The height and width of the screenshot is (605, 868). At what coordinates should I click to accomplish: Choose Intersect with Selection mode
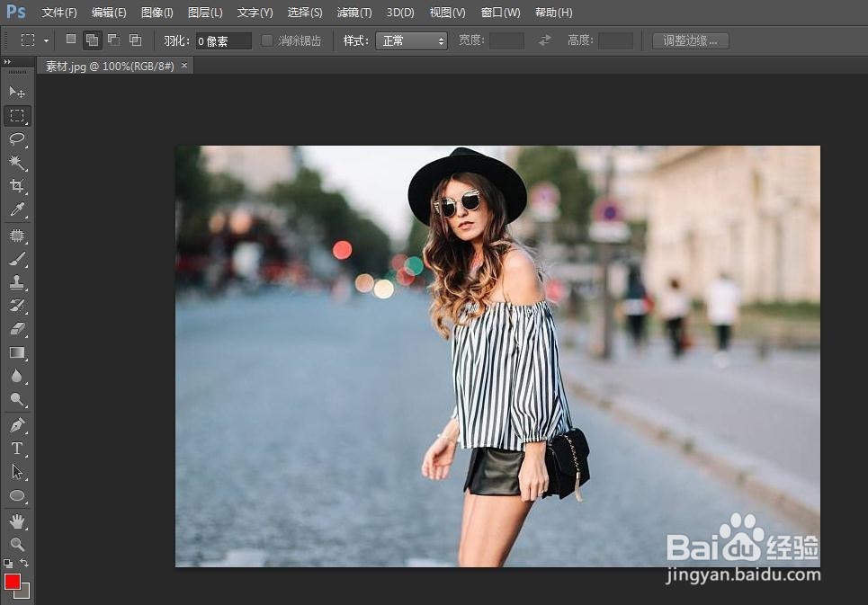tap(135, 40)
